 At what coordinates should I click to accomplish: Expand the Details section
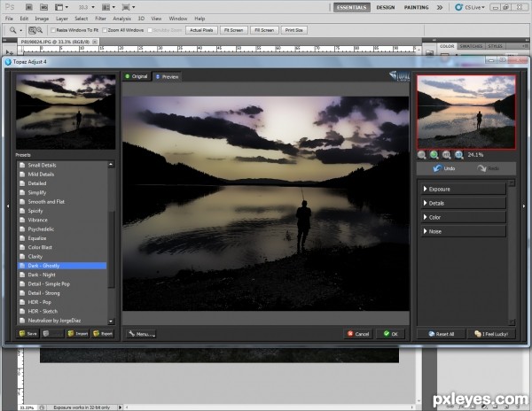click(463, 204)
